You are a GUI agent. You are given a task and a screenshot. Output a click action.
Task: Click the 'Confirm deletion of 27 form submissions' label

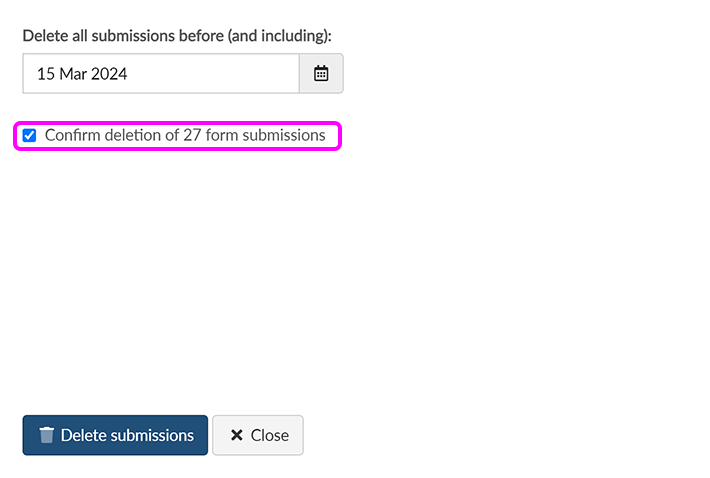coord(185,135)
